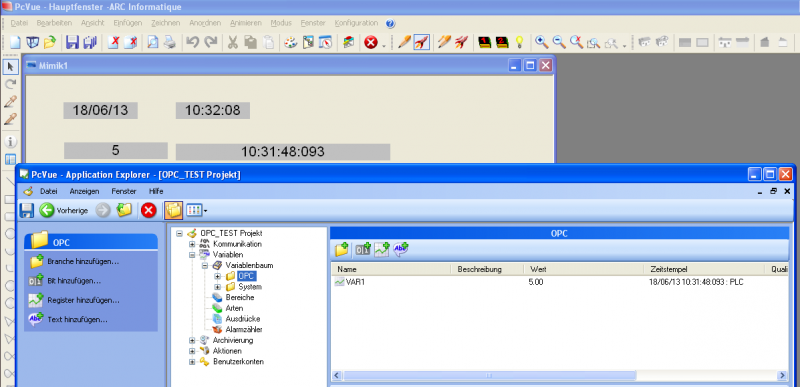Click the New mimic page icon

click(x=15, y=42)
